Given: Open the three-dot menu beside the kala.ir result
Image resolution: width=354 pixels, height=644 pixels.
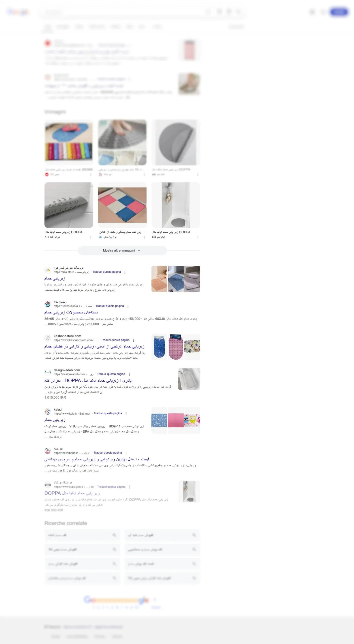Looking at the screenshot, I should click(x=126, y=414).
